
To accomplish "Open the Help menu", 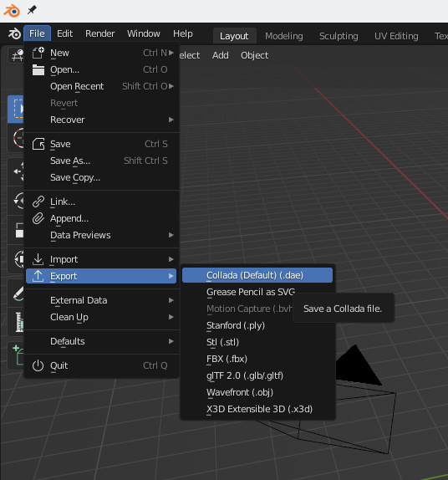I will pos(183,33).
